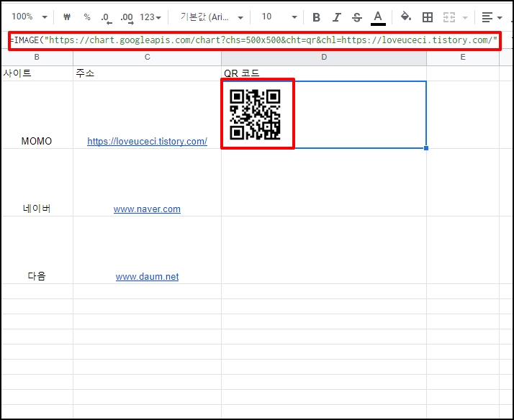This screenshot has height=420, width=514.
Task: Open the font size 10 dropdown
Action: pos(279,17)
